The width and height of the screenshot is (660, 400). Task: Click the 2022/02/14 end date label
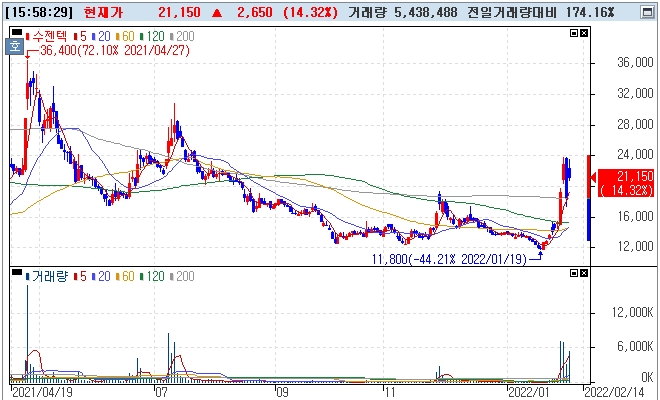pos(614,393)
